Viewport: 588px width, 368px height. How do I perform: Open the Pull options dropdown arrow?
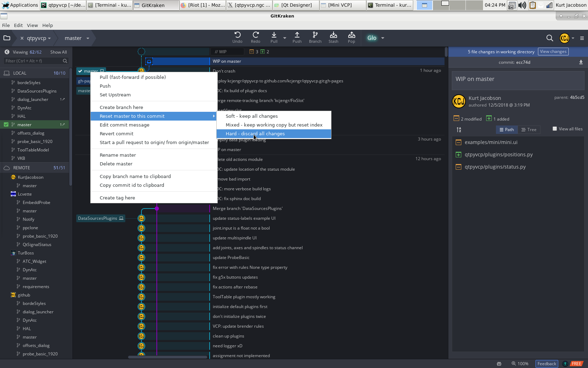tap(285, 38)
